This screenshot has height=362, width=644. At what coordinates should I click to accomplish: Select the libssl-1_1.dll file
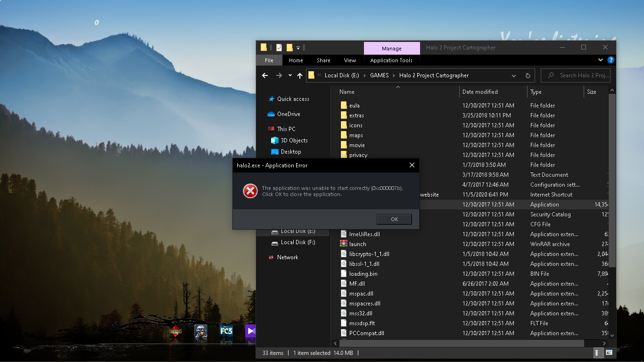click(x=364, y=264)
